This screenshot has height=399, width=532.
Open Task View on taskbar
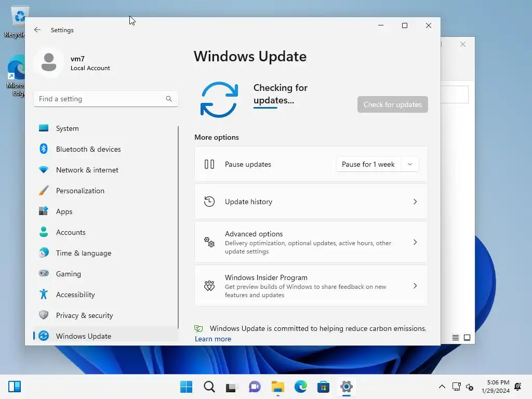pyautogui.click(x=232, y=387)
